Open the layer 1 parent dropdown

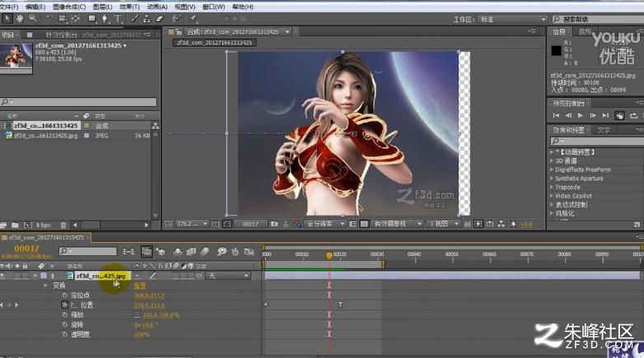pyautogui.click(x=228, y=276)
